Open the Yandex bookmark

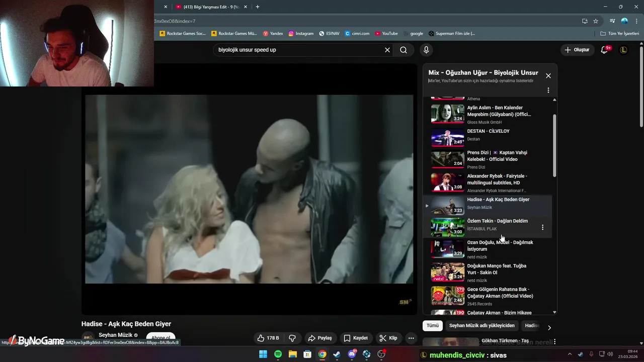coord(273,34)
